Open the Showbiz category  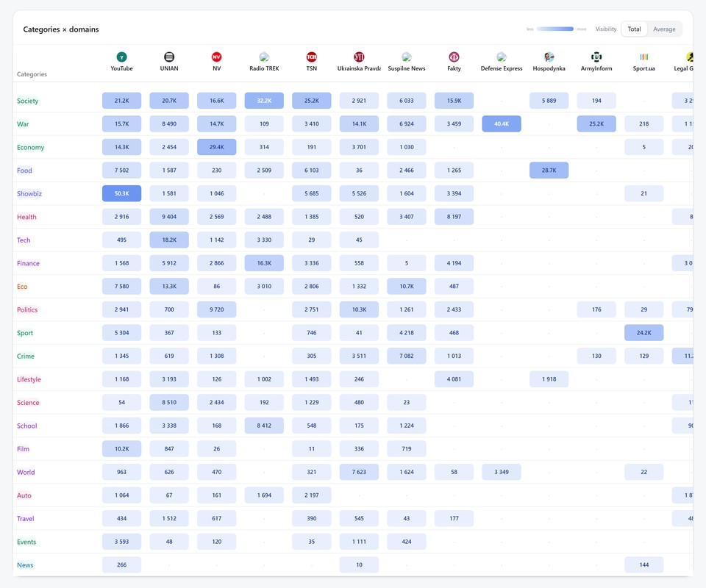29,193
